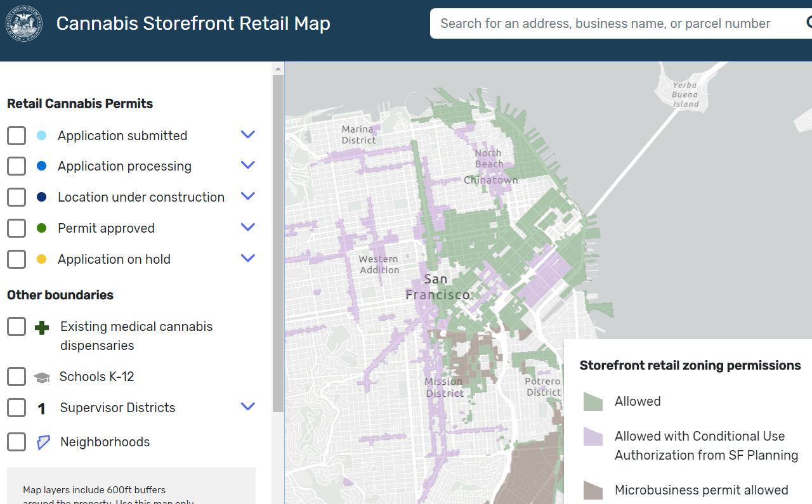This screenshot has width=812, height=504.
Task: Enable the Application processing layer checkbox
Action: [16, 166]
